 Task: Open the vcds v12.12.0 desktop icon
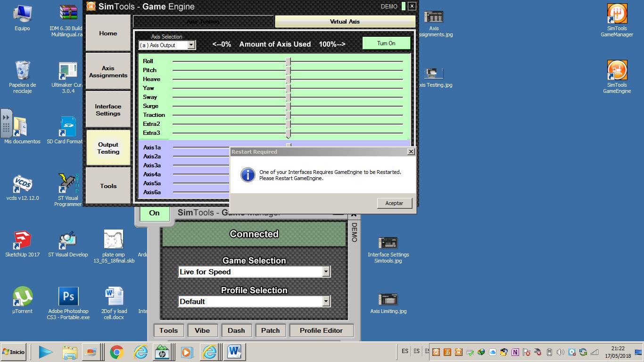click(22, 184)
